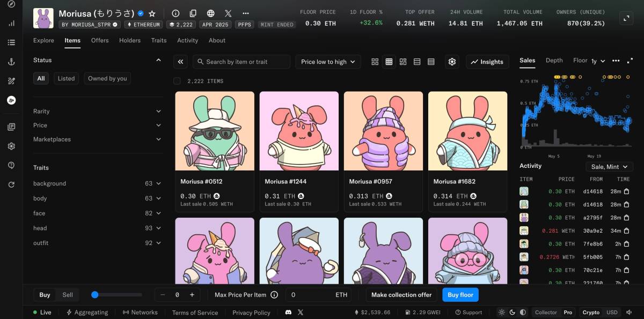Switch buy/sell toggle to Sell
644x319 pixels.
tap(68, 295)
